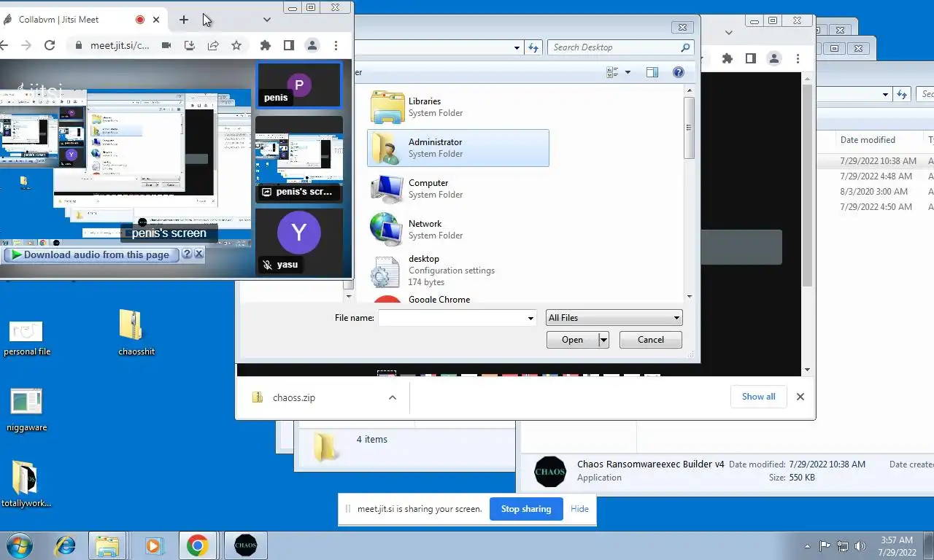The image size is (934, 560).
Task: Toggle the preview pane in file dialog
Action: tap(652, 72)
